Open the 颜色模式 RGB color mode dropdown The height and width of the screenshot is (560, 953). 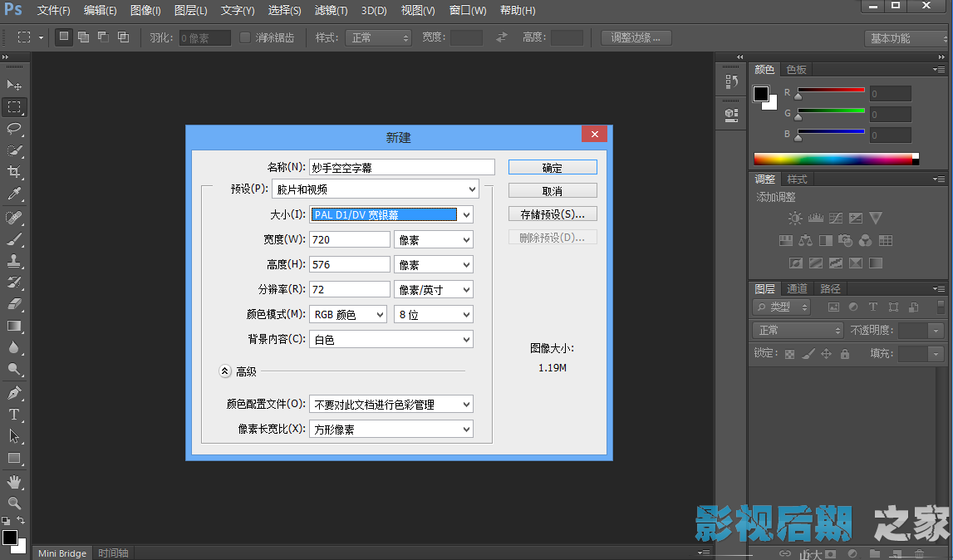click(x=347, y=315)
